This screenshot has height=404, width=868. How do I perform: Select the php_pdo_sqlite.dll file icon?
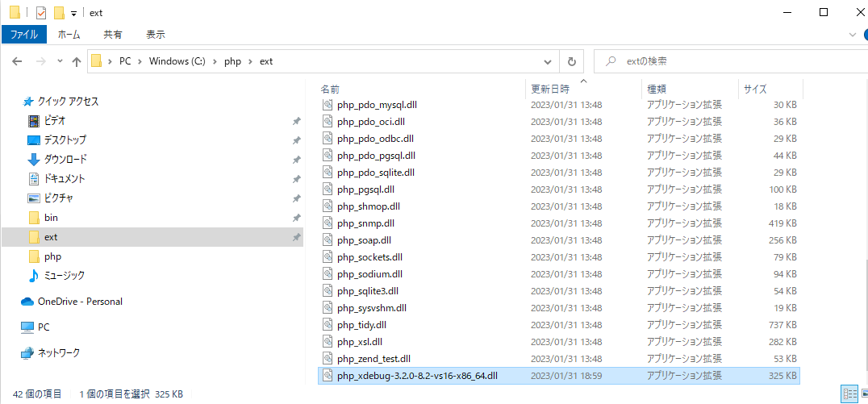tap(328, 172)
